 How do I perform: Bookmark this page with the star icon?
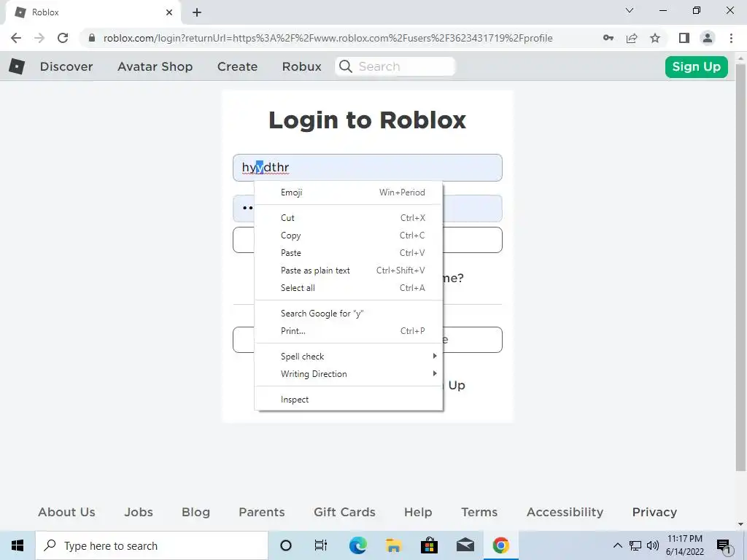pos(655,38)
